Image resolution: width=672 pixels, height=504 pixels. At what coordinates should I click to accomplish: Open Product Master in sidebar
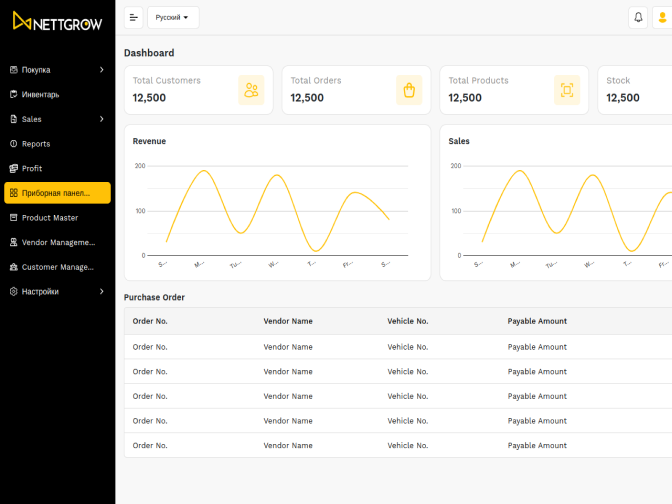pyautogui.click(x=50, y=218)
